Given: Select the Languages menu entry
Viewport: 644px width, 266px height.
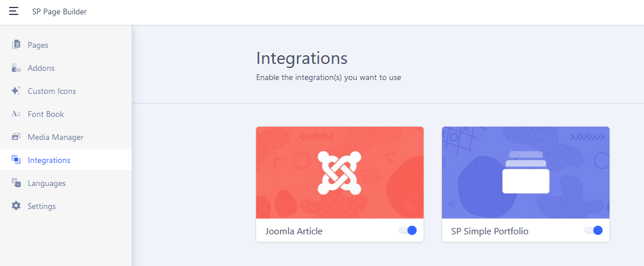Looking at the screenshot, I should (x=47, y=183).
